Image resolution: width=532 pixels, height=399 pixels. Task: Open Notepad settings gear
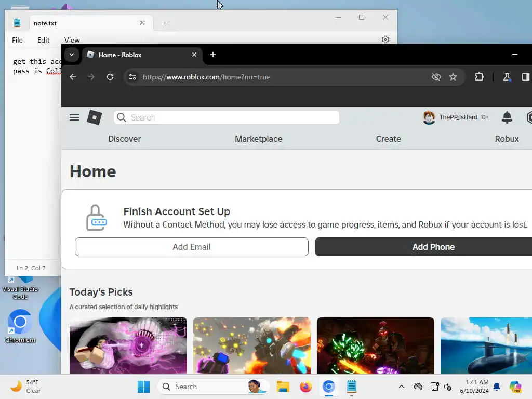pyautogui.click(x=385, y=39)
